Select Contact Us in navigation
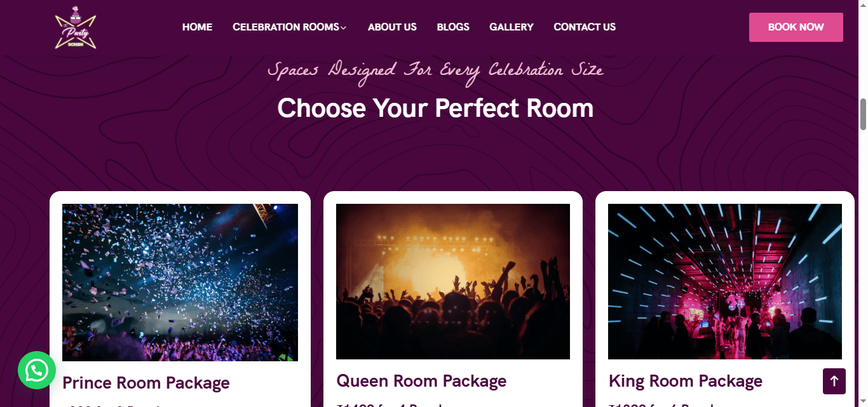868x407 pixels. tap(585, 27)
